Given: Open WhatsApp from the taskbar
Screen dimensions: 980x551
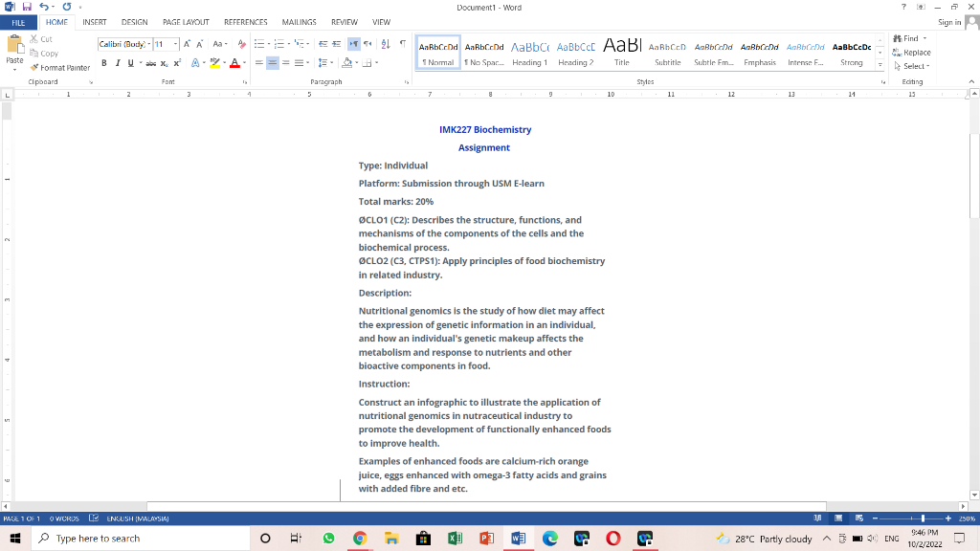Looking at the screenshot, I should point(328,539).
